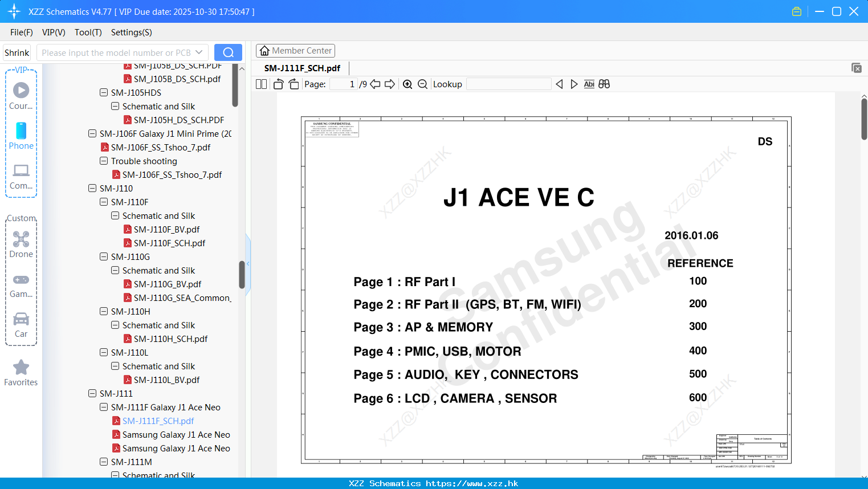Open SM-J110F_BV.pdf file
Image resolution: width=868 pixels, height=489 pixels.
click(166, 229)
